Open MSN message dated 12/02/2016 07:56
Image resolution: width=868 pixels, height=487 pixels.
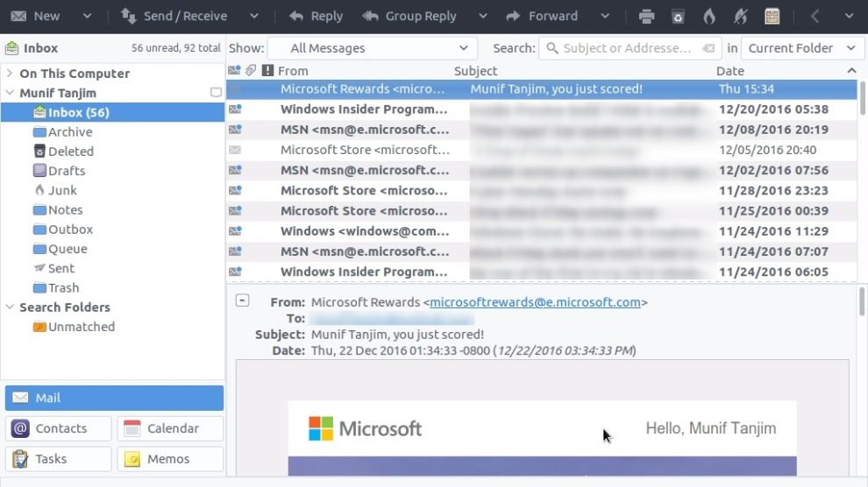tap(541, 170)
